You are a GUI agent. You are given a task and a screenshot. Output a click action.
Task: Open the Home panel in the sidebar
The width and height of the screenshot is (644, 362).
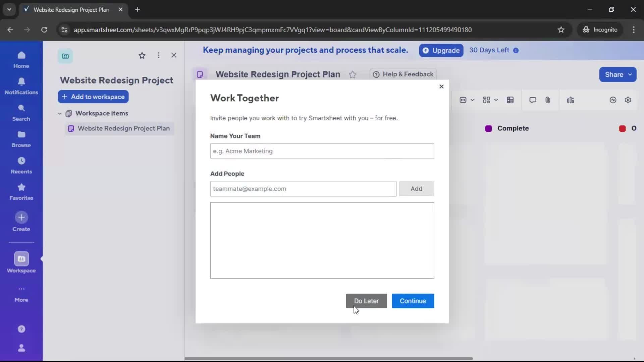click(x=21, y=60)
